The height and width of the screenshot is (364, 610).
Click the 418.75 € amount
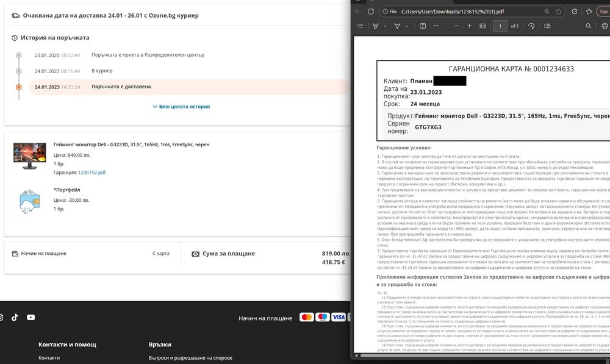[x=334, y=263]
